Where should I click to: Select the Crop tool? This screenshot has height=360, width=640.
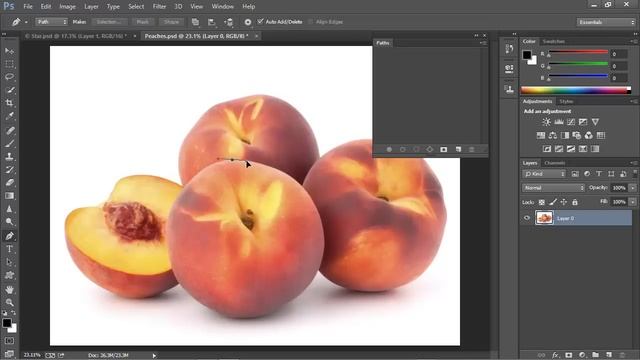click(x=9, y=103)
